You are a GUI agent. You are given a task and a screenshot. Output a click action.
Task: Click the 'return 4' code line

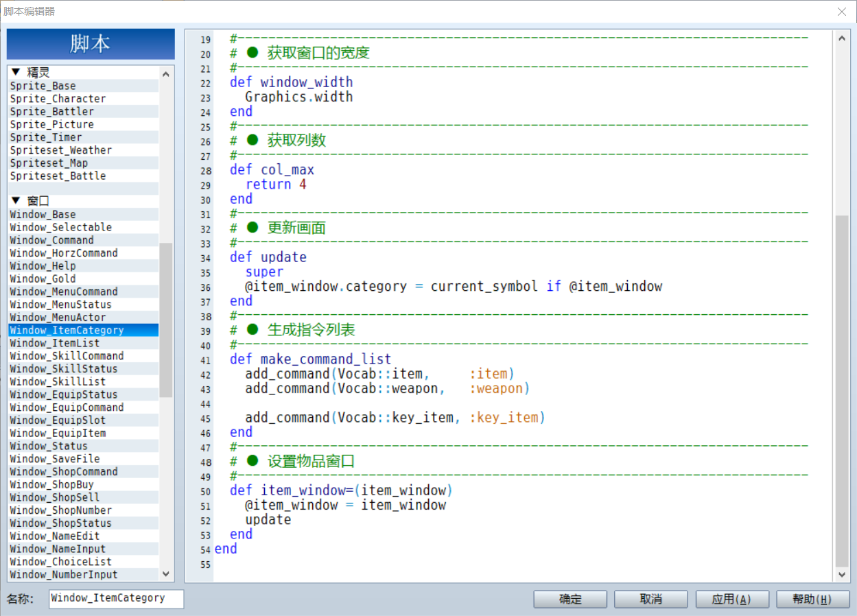point(276,185)
